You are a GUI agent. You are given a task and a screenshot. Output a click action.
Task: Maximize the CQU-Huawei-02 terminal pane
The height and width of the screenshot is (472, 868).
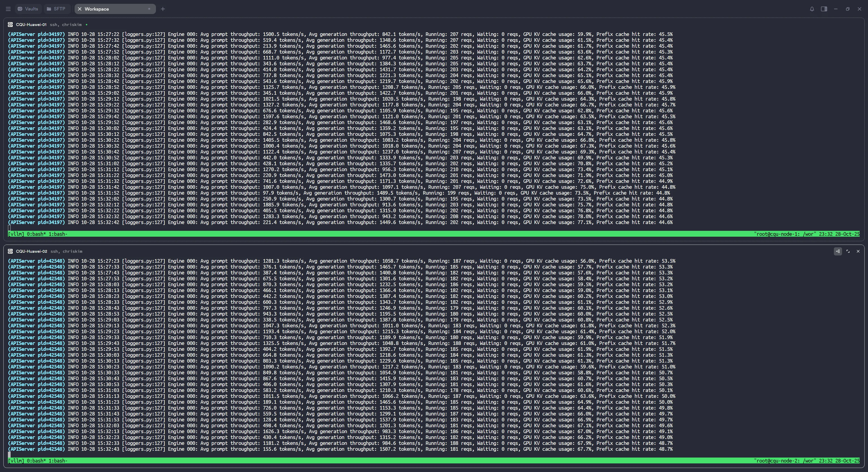(x=848, y=251)
